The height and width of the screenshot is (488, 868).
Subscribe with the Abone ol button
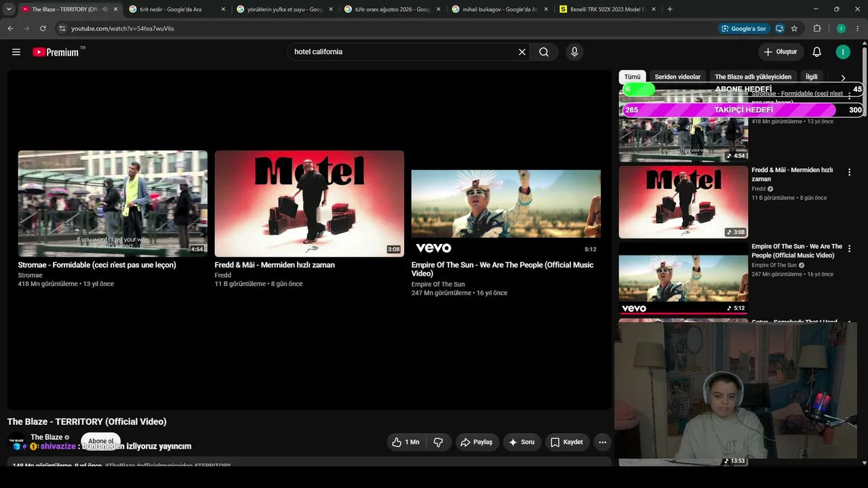100,441
